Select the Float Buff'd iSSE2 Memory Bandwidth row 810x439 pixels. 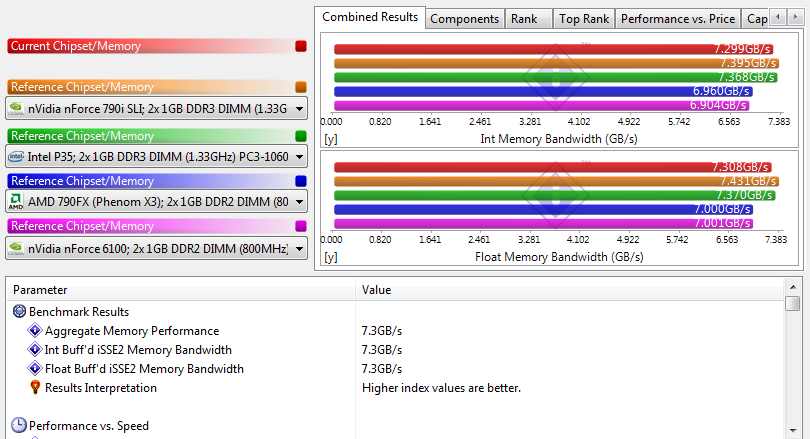[395, 369]
